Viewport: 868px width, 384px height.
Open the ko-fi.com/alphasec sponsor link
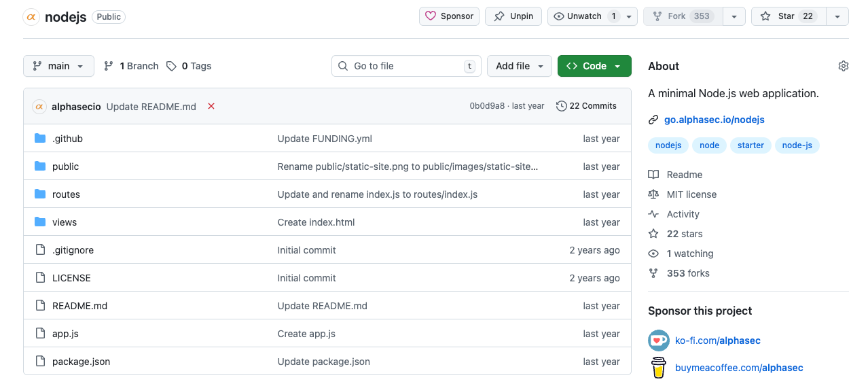[x=718, y=341]
